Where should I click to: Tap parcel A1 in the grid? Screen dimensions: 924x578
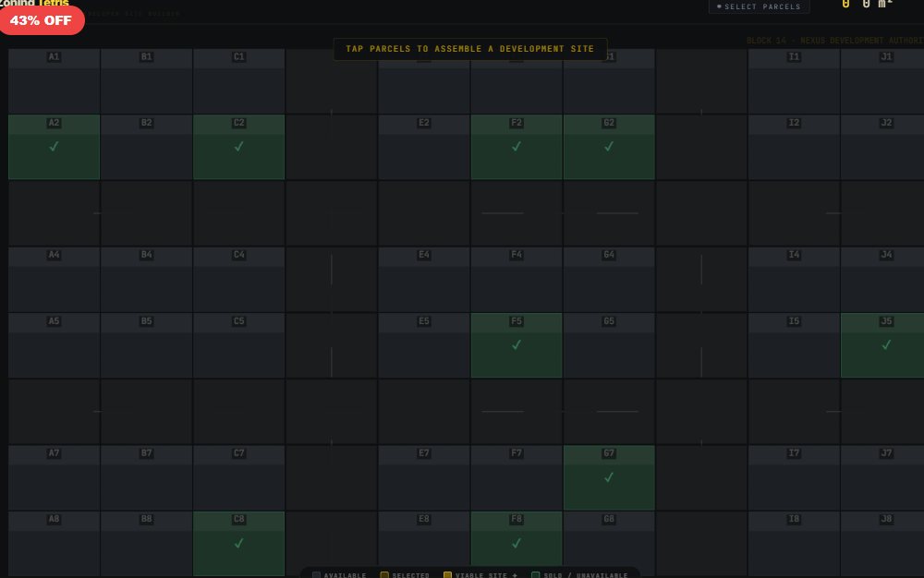pos(53,83)
